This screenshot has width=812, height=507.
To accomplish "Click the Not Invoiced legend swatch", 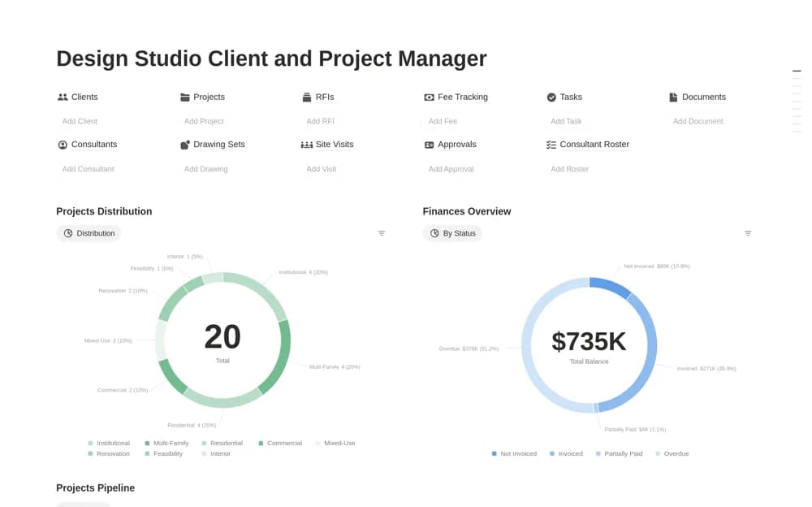I will click(494, 453).
